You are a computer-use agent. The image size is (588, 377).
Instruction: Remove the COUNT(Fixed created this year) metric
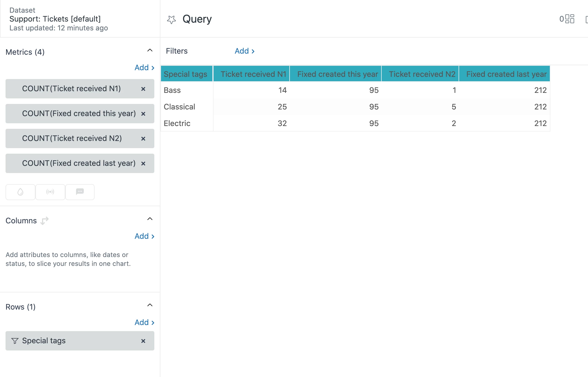coord(143,114)
